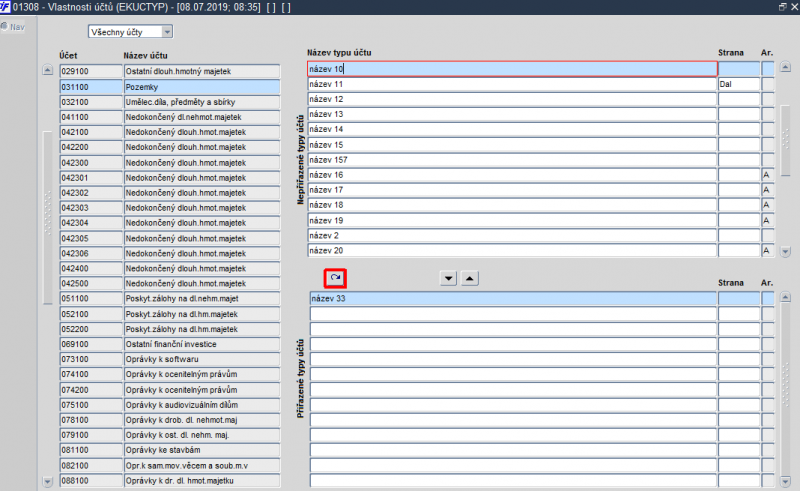Click unassigned types scroll up arrow

pos(786,67)
